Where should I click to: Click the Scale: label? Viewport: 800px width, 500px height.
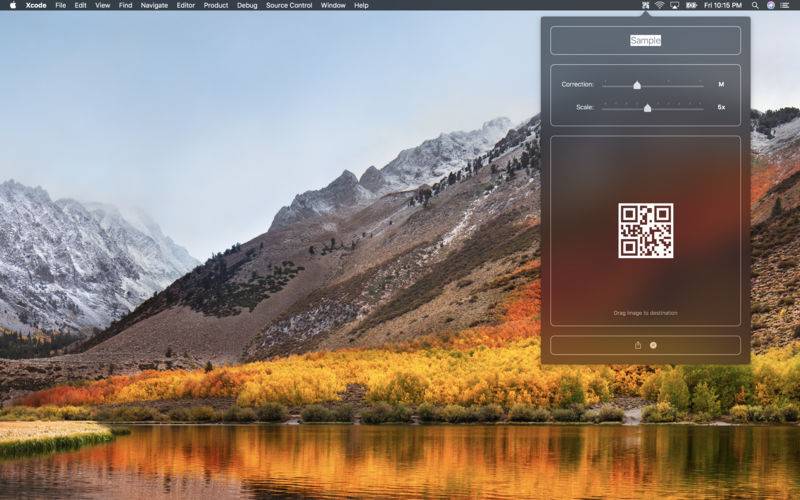pos(585,107)
